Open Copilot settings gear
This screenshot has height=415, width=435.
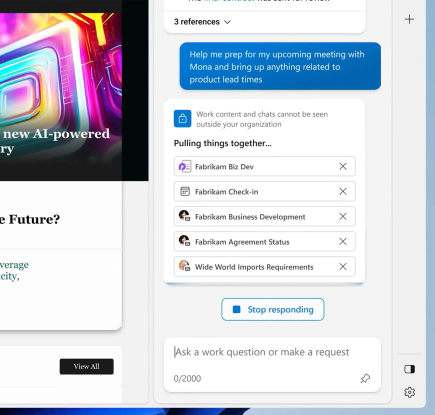(410, 392)
